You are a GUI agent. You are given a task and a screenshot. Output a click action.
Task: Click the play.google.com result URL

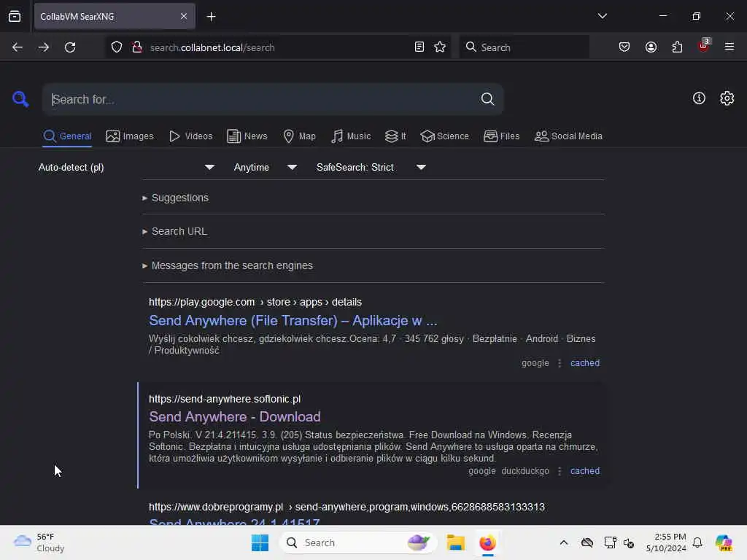coord(255,302)
